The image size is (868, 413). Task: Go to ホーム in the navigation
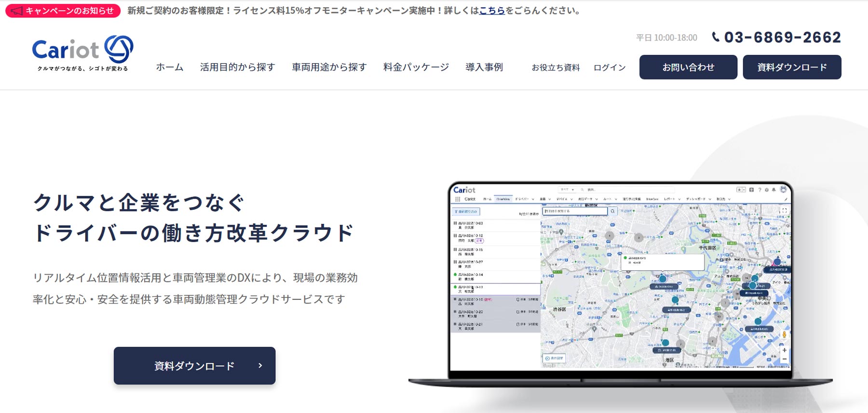[170, 67]
